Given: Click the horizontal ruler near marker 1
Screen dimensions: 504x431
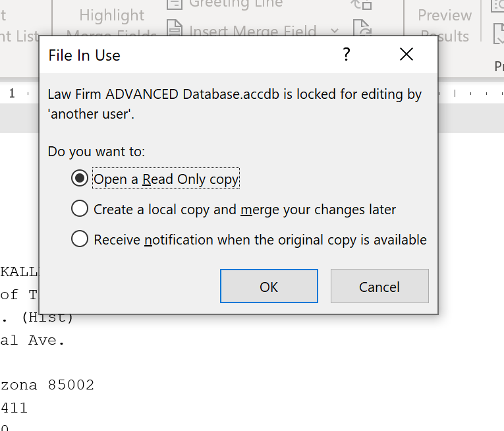Looking at the screenshot, I should [19, 94].
